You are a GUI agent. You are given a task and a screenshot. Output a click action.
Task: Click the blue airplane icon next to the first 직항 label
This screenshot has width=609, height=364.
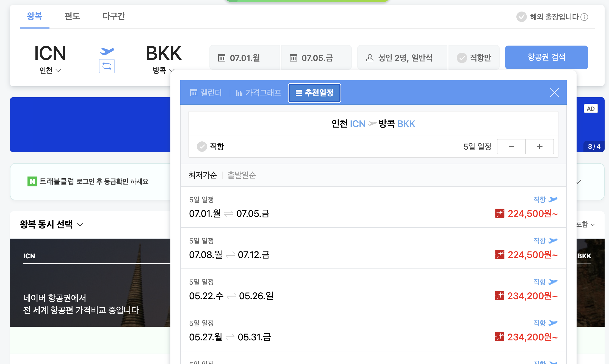click(553, 199)
